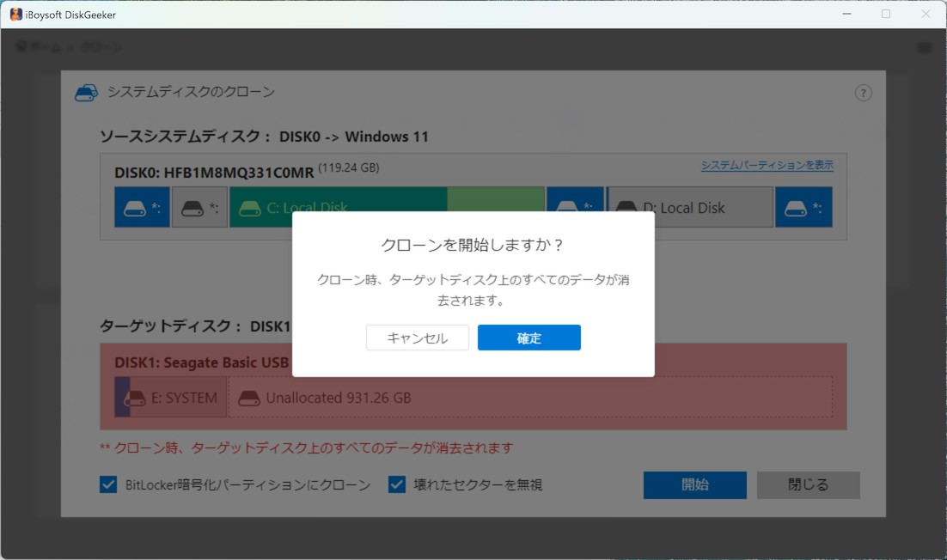Select the E: SYSTEM partition on DISK1
This screenshot has height=560, width=947.
pyautogui.click(x=171, y=397)
